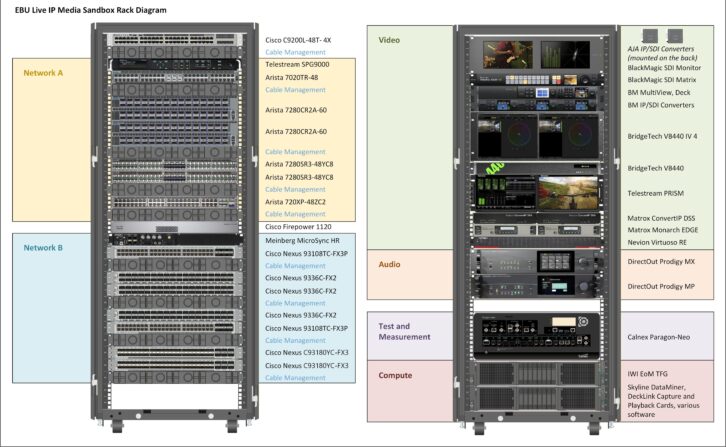Select the Calnex Paragon-Neo unit in rack
This screenshot has height=447, width=726.
pyautogui.click(x=542, y=330)
